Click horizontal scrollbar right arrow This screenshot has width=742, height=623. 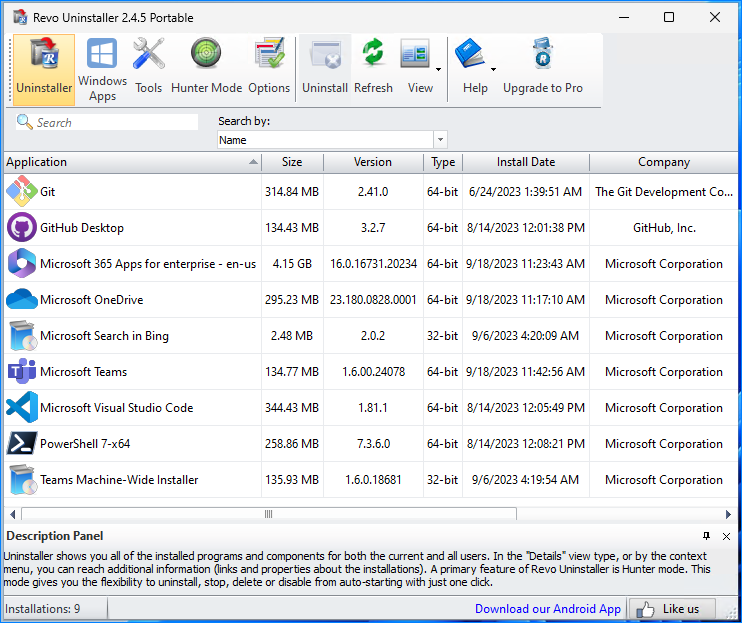pos(729,514)
